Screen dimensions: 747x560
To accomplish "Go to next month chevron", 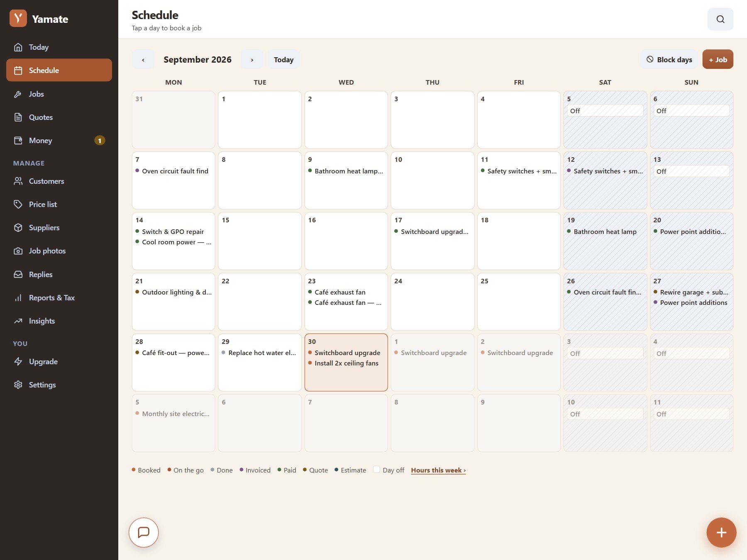I will coord(252,60).
